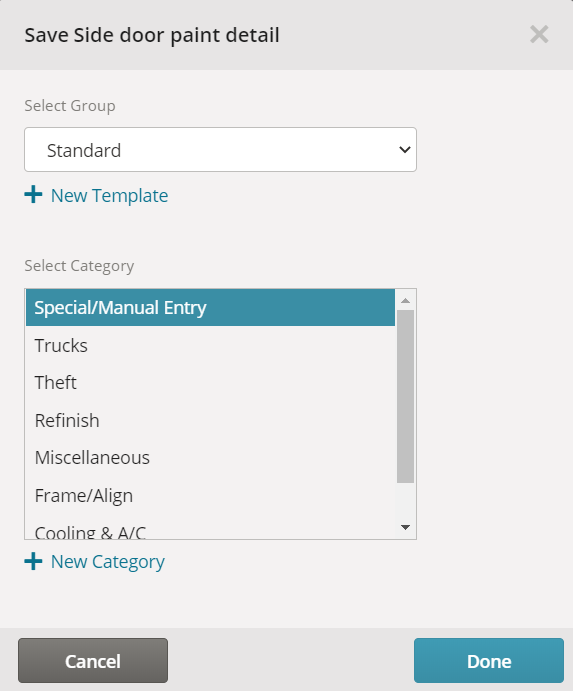This screenshot has width=573, height=691.
Task: Select the Special/Manual Entry category
Action: pyautogui.click(x=210, y=308)
